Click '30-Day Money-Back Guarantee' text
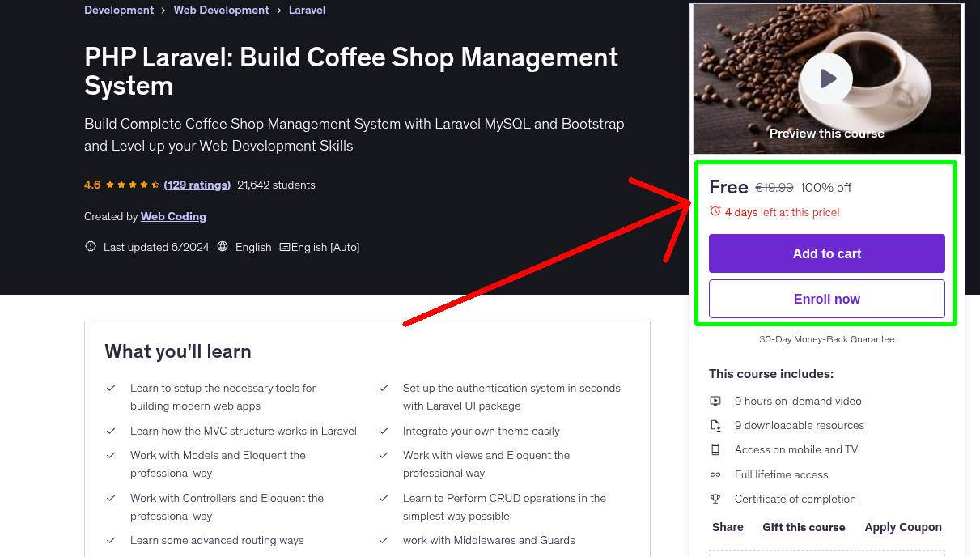Screen dimensions: 980x557 (827, 339)
